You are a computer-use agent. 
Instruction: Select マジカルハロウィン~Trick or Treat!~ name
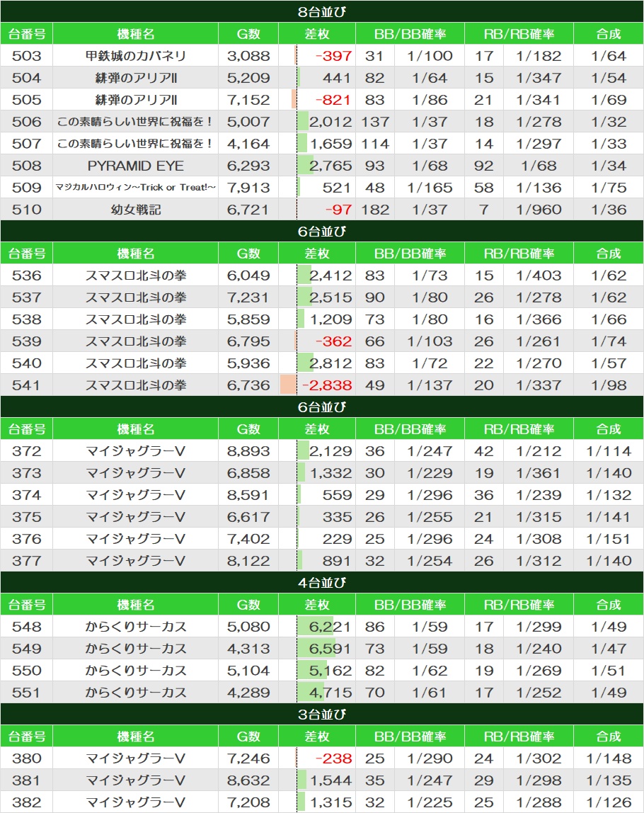pos(136,187)
